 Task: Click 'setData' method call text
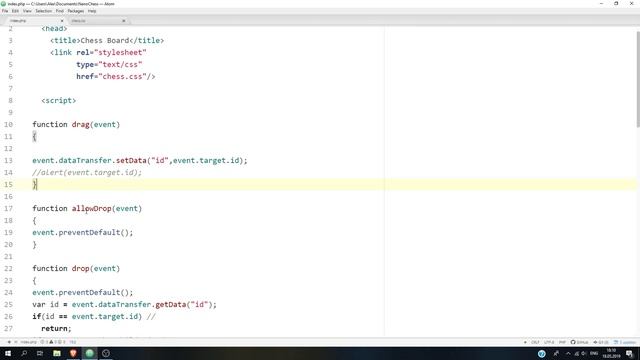coord(131,160)
